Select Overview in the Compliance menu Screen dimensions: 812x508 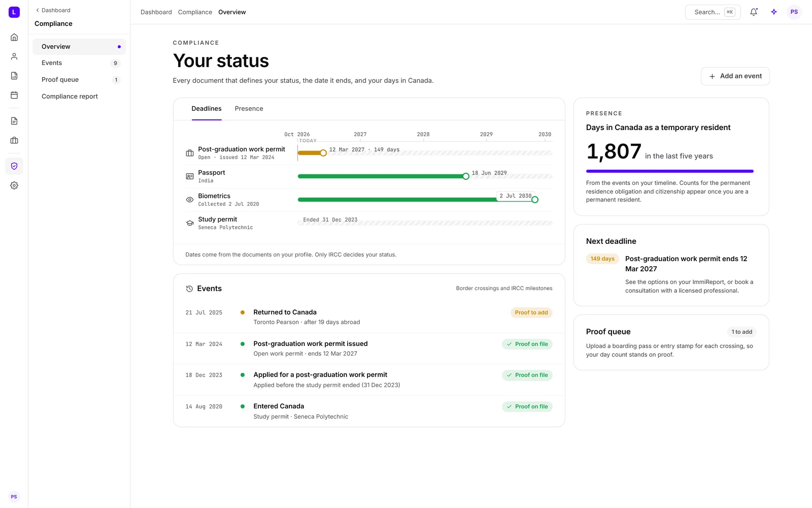click(79, 47)
